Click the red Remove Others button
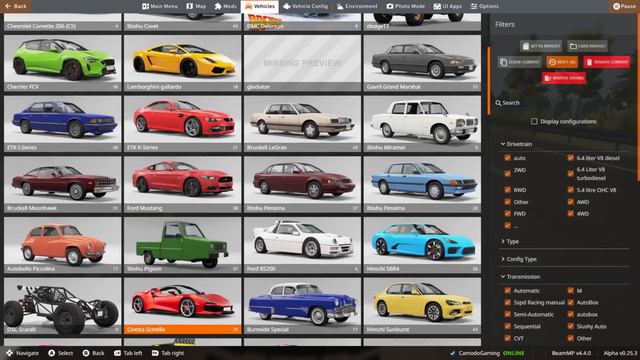This screenshot has height=360, width=640. coord(564,78)
